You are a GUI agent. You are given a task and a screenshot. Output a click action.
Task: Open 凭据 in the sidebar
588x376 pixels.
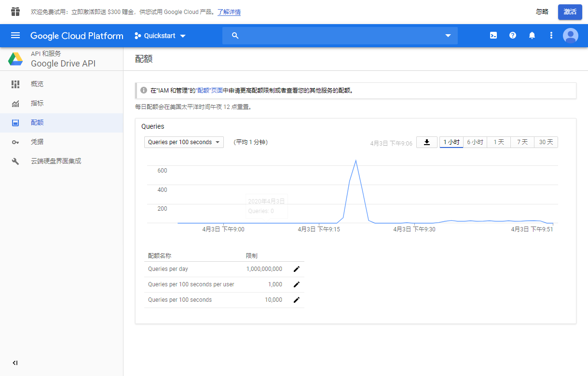point(62,142)
